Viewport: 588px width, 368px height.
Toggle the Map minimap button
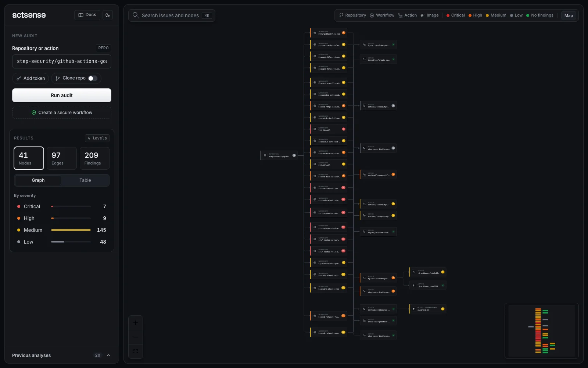569,15
